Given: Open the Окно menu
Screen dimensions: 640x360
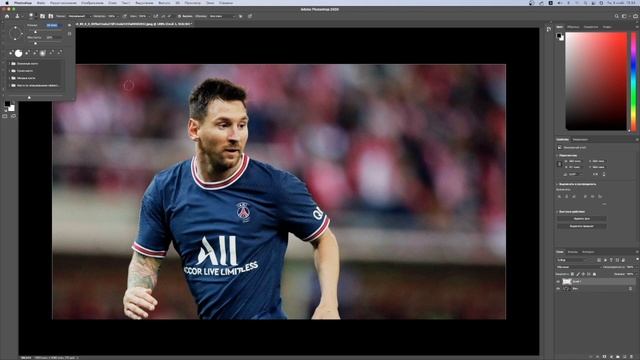Looking at the screenshot, I should tap(210, 3).
